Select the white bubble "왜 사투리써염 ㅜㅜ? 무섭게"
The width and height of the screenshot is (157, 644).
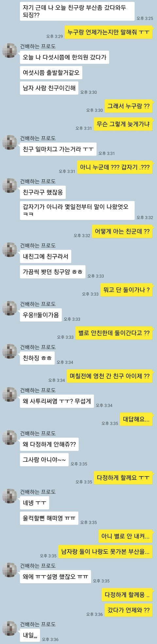[x=57, y=401]
